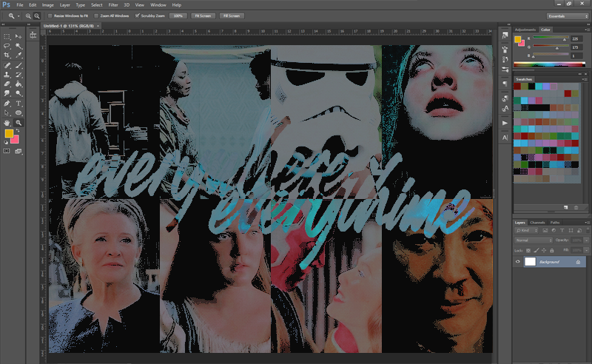The height and width of the screenshot is (364, 592).
Task: Select the Paint Bucket tool
Action: coord(18,84)
